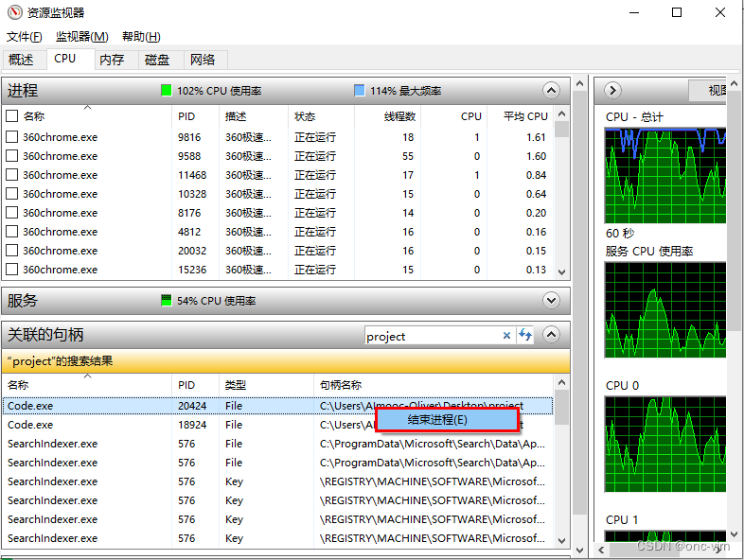Check the 360chrome.exe box with PID 15236

tap(12, 270)
